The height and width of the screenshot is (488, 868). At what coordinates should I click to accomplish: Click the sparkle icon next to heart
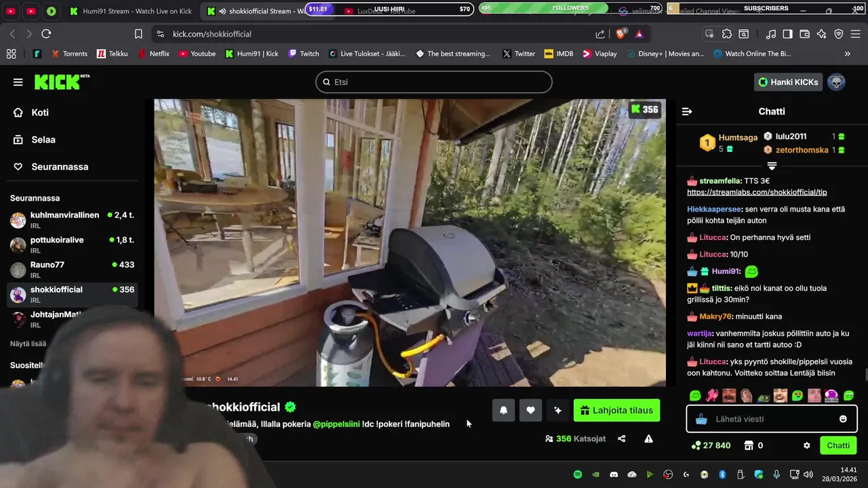[557, 410]
